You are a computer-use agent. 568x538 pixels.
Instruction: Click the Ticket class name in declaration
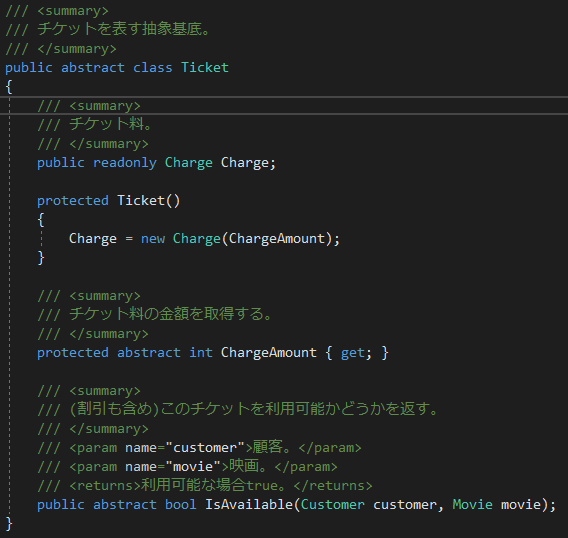205,68
